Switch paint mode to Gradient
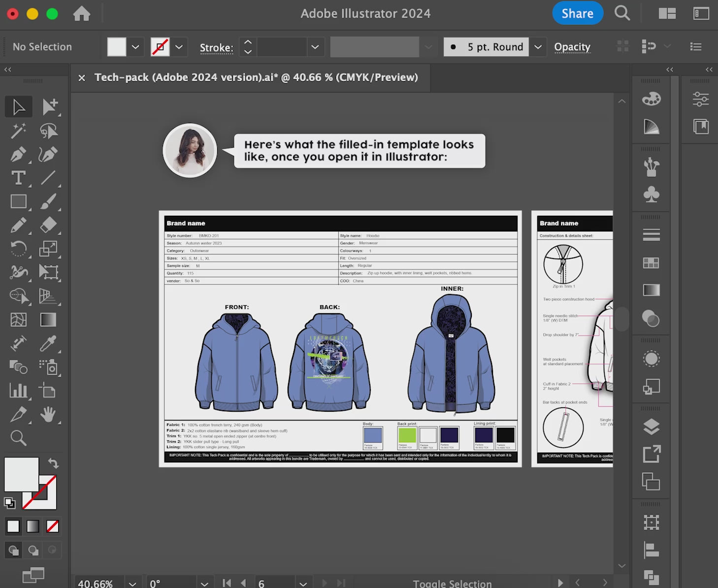Screen dimensions: 718x588 [x=33, y=526]
